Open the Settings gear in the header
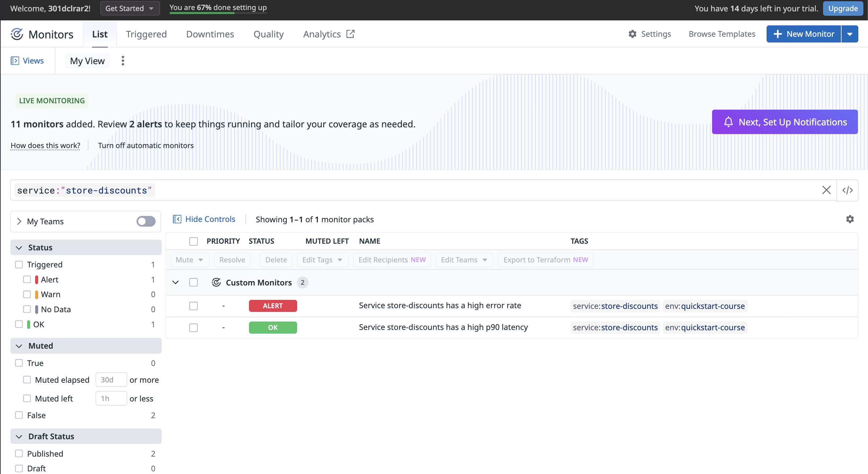The image size is (868, 474). pos(632,34)
